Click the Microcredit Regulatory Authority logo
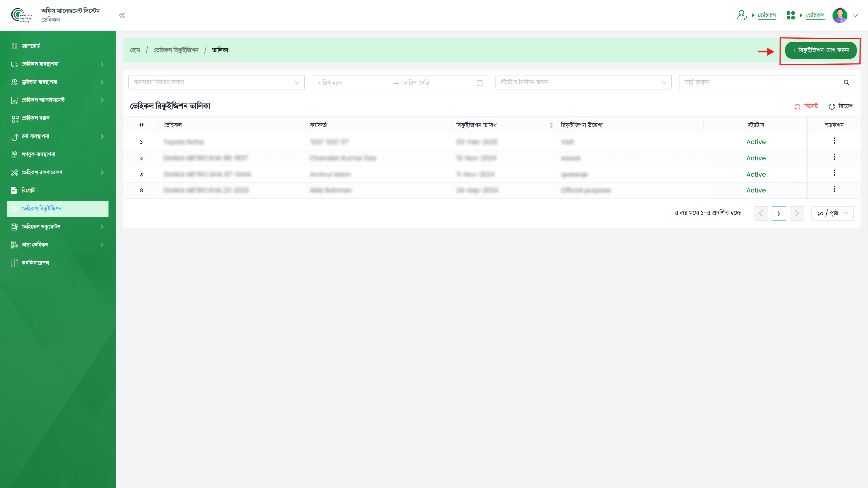 click(x=21, y=16)
